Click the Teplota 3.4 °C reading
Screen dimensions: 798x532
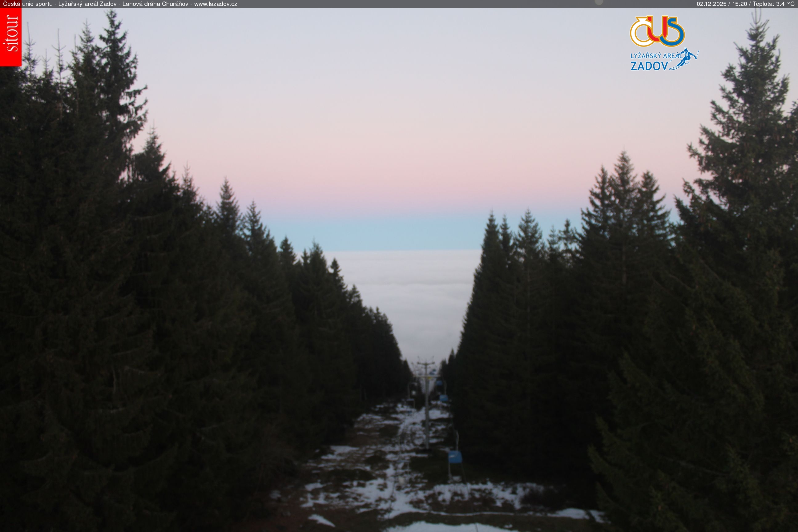(773, 4)
